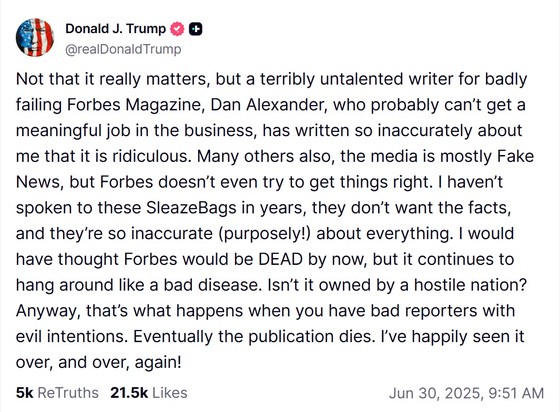This screenshot has width=560, height=412.
Task: Click the 9:51 AM time text
Action: (x=516, y=393)
